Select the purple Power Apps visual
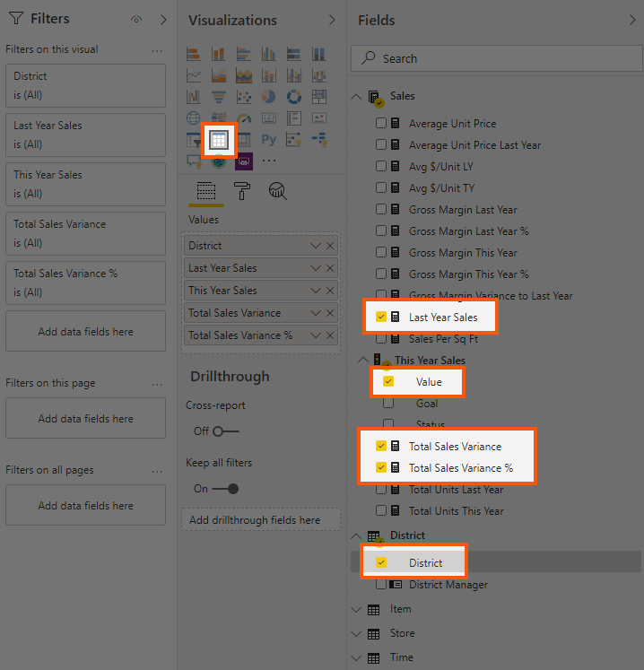644x670 pixels. (244, 161)
